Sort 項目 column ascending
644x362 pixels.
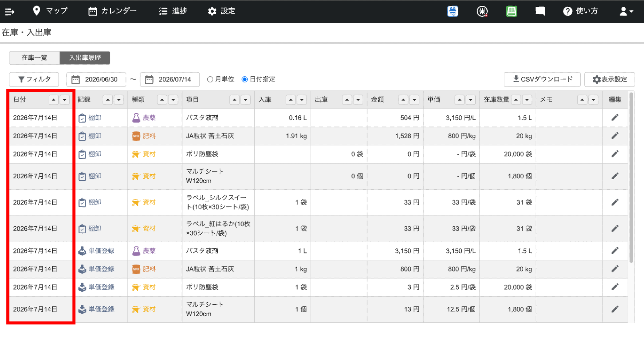234,100
